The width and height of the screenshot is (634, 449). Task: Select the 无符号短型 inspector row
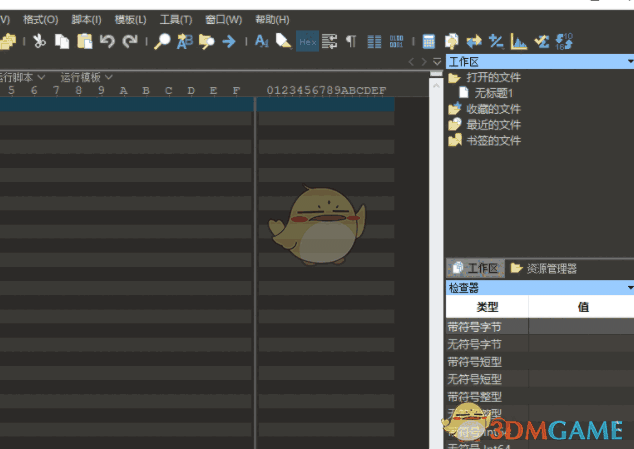(540, 379)
